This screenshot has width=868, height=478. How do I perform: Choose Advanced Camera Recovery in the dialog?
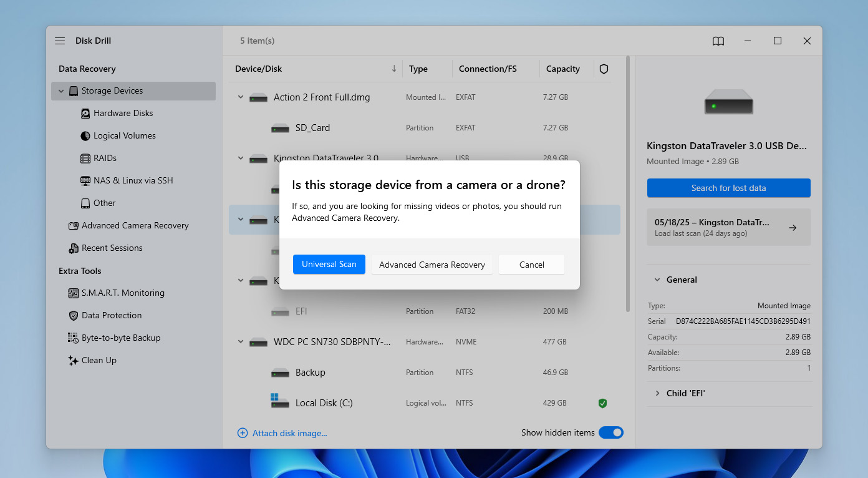point(432,265)
